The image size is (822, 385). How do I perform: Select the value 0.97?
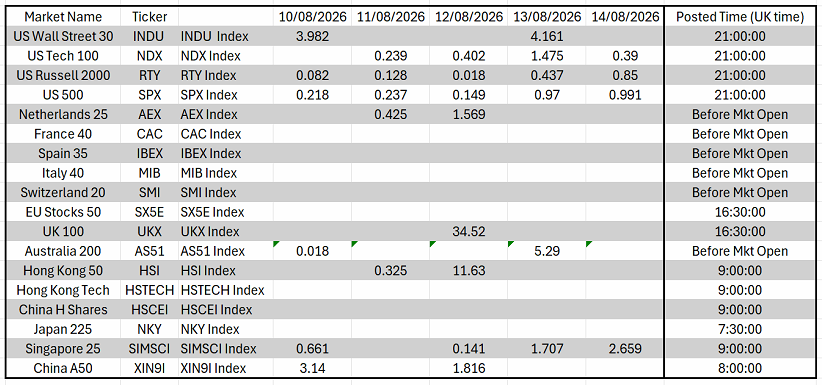(547, 95)
